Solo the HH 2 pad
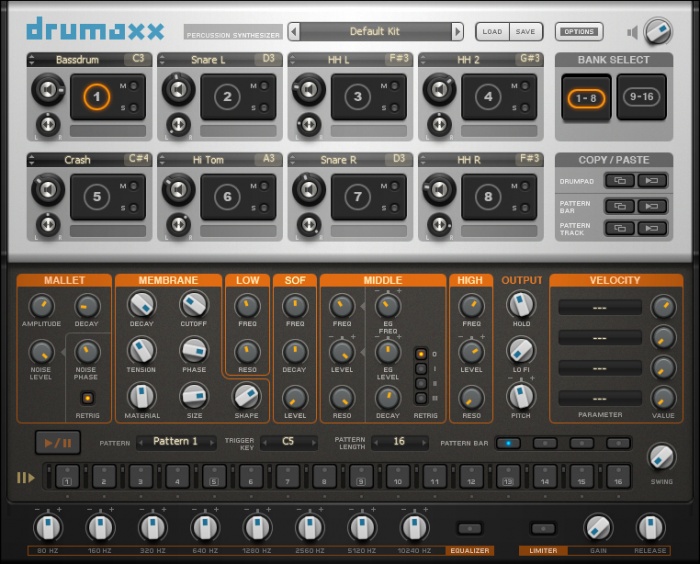The height and width of the screenshot is (564, 700). [525, 108]
